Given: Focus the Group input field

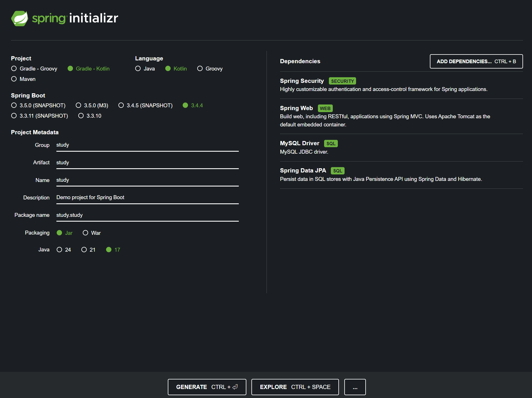Looking at the screenshot, I should [148, 145].
